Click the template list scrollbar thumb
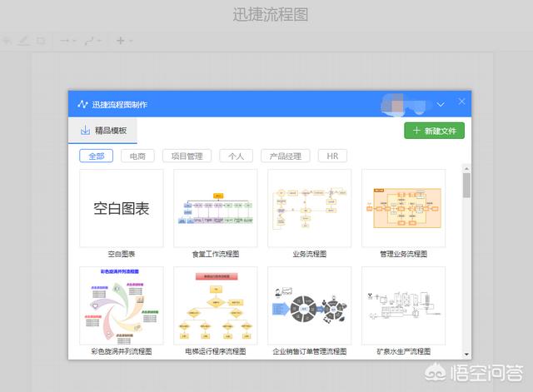This screenshot has height=392, width=533. coord(466,185)
